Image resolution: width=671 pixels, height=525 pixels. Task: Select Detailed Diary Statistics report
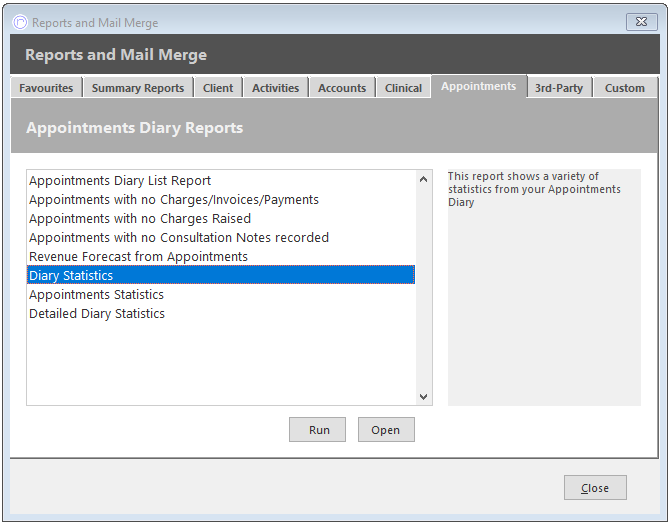click(221, 313)
